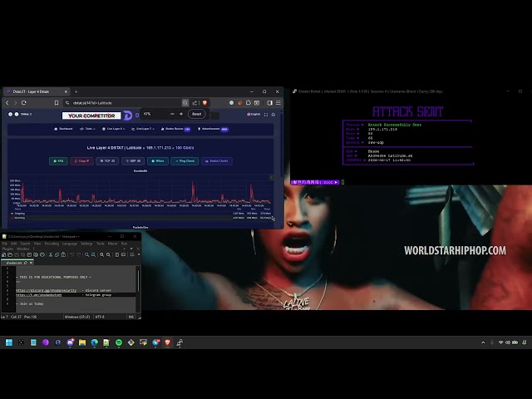Expand the Live Layer 7 dropdown
This screenshot has width=532, height=399.
tap(143, 129)
